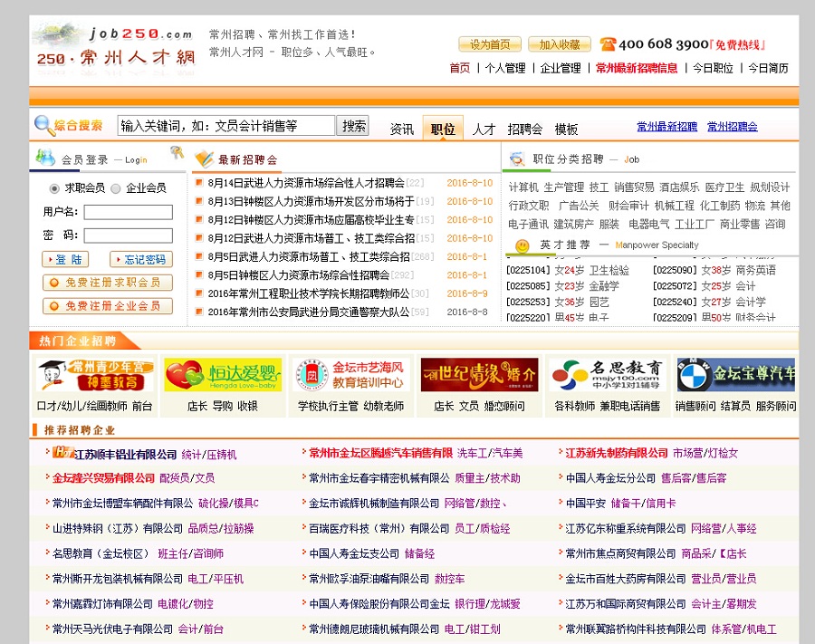Viewport: 815px width, 644px height.
Task: Focus the 密码 input field
Action: click(129, 235)
